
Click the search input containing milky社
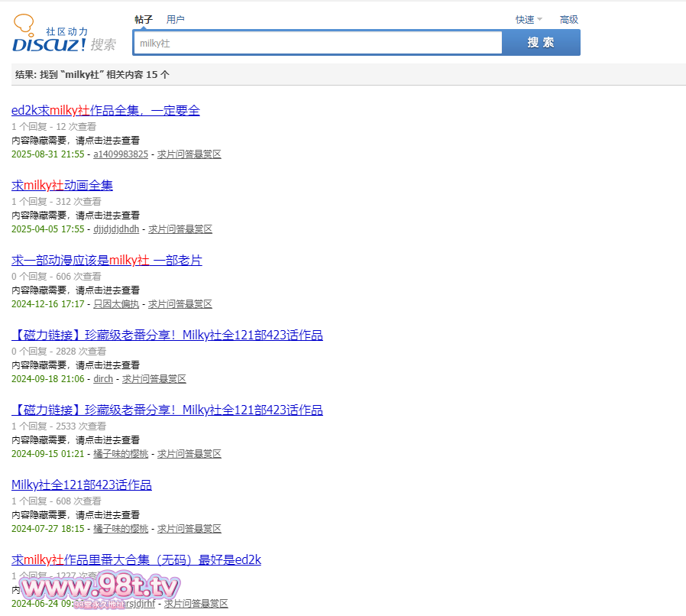[317, 44]
